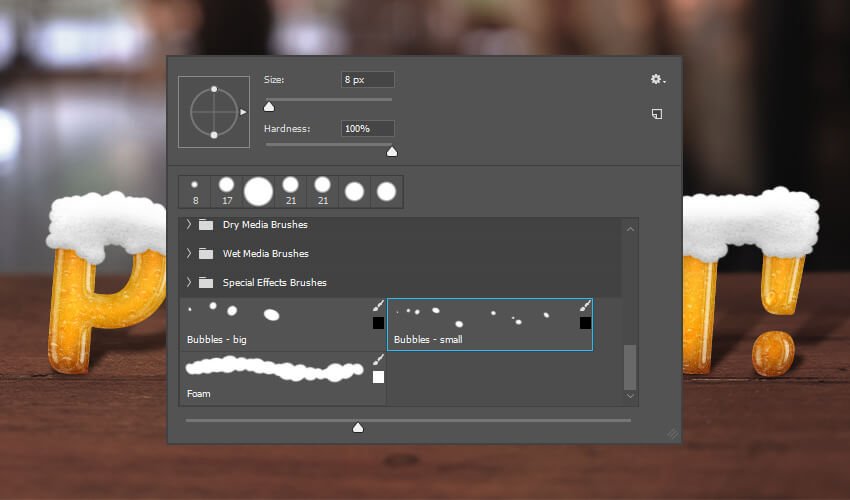Screen dimensions: 850x500
Task: Click the panel resize grip in the corner
Action: [x=672, y=434]
